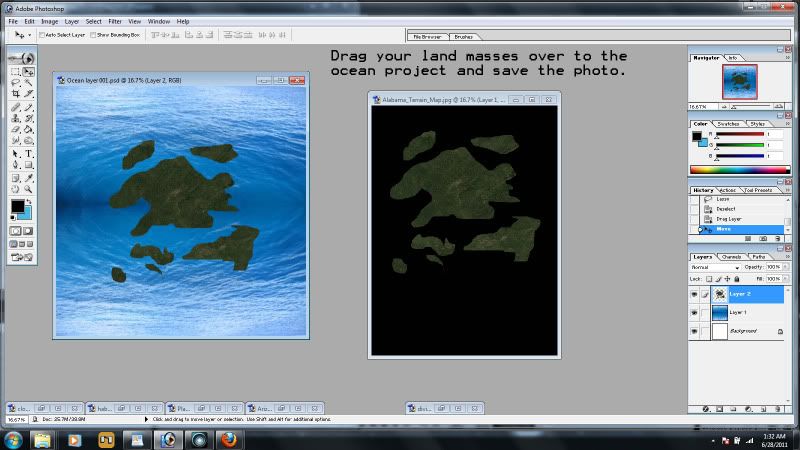The width and height of the screenshot is (800, 450).
Task: Hide Layer 2 using its eye icon
Action: tap(694, 295)
